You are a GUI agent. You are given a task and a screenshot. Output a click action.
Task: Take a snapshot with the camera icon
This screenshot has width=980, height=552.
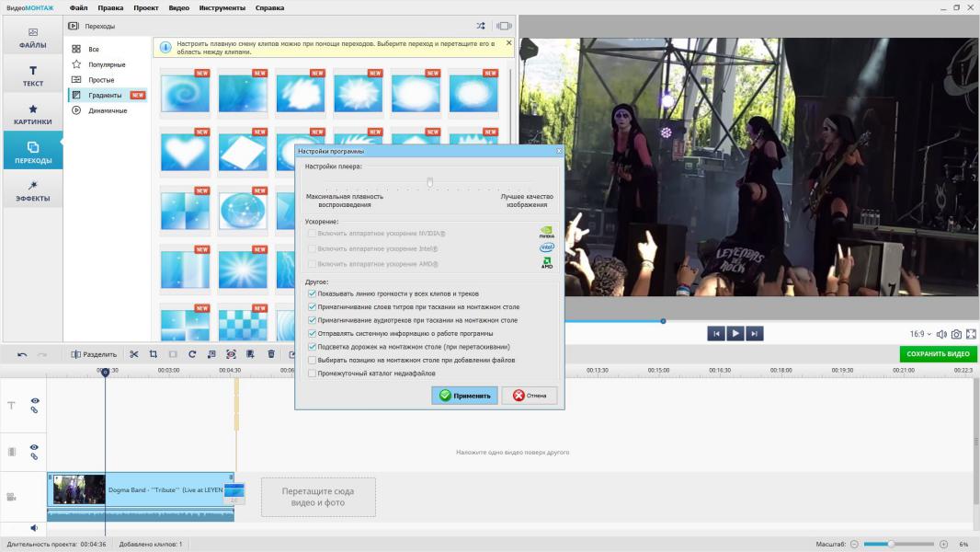pyautogui.click(x=956, y=334)
